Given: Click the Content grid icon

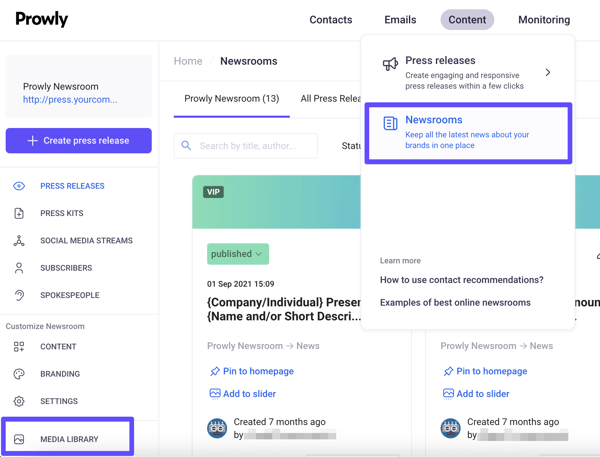Looking at the screenshot, I should tap(19, 346).
